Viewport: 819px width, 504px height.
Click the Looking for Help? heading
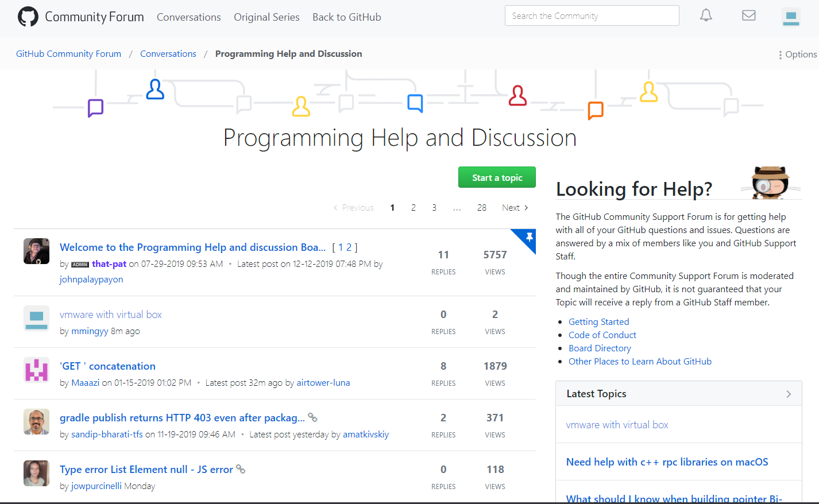tap(634, 189)
